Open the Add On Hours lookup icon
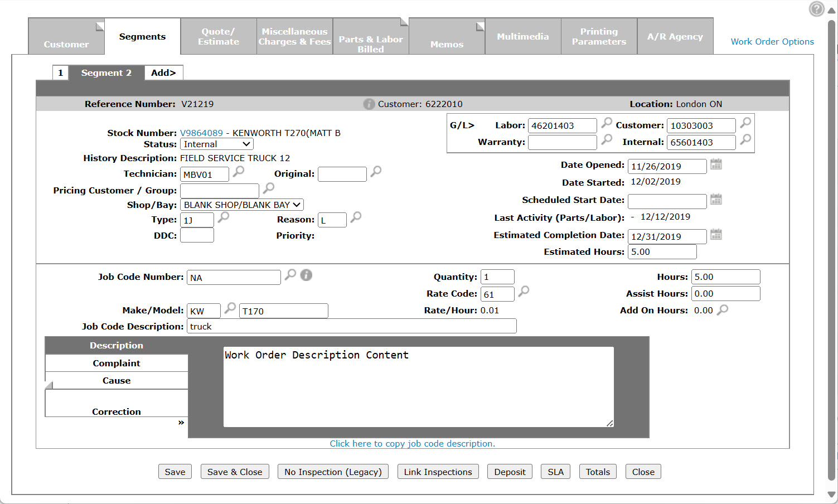This screenshot has width=838, height=504. click(723, 310)
